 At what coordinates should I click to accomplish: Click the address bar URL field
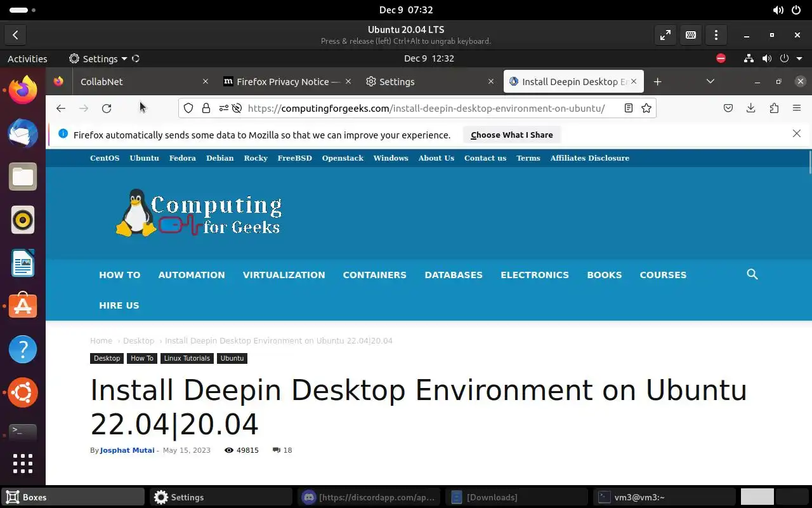426,108
